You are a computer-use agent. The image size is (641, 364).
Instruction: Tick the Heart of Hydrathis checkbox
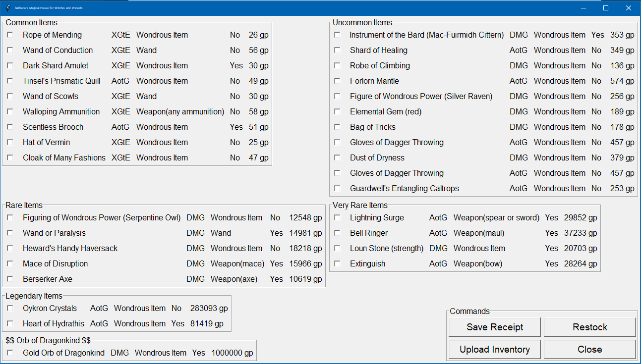10,324
